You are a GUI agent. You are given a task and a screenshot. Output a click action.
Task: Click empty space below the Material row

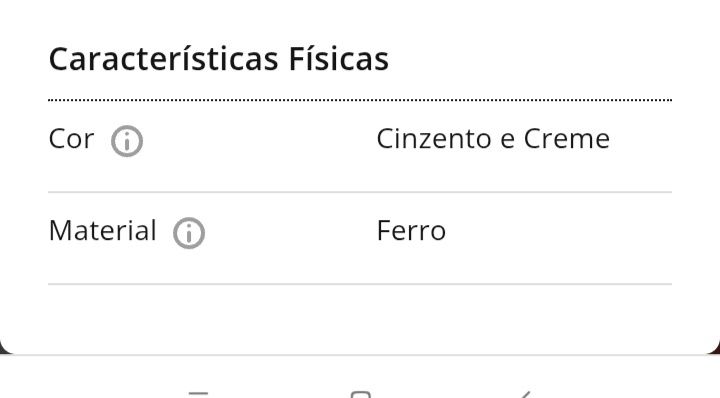[x=360, y=319]
